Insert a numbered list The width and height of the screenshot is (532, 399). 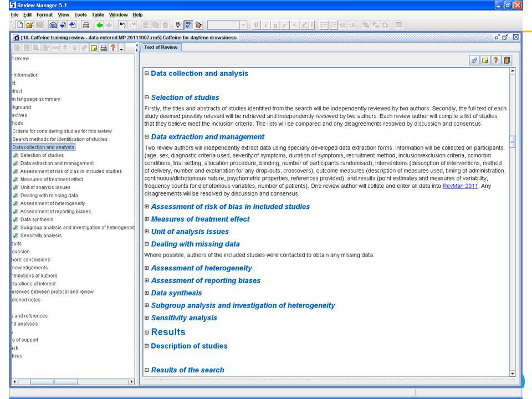pos(333,25)
